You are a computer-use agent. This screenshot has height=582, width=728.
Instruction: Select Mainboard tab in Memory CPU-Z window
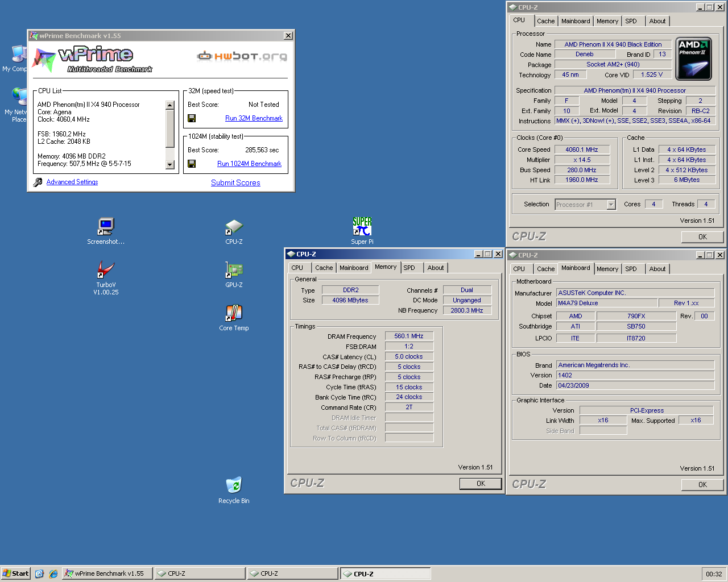click(x=354, y=268)
